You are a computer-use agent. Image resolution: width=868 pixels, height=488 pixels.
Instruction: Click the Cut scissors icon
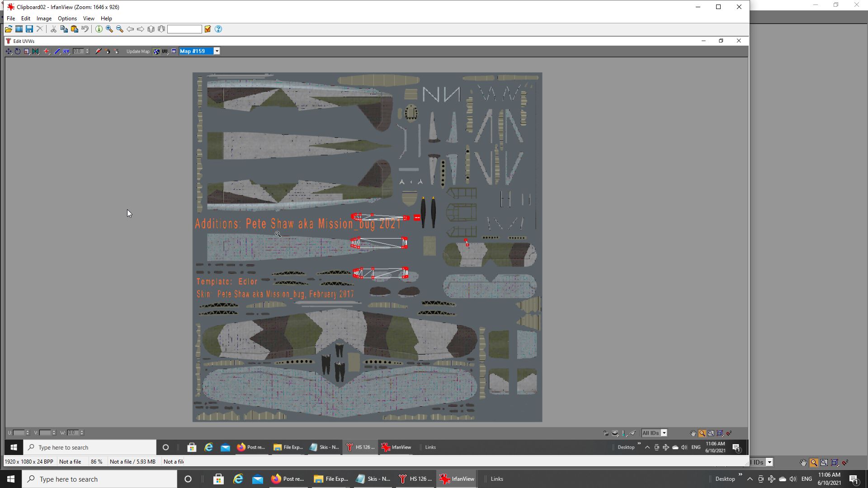[53, 29]
